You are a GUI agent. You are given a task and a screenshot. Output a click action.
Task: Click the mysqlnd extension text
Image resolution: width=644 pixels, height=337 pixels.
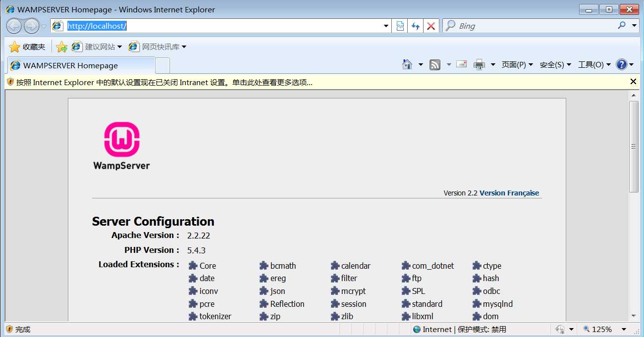click(498, 304)
